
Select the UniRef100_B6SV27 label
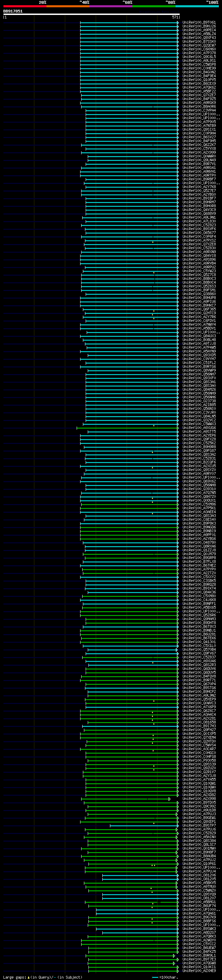coord(199,137)
